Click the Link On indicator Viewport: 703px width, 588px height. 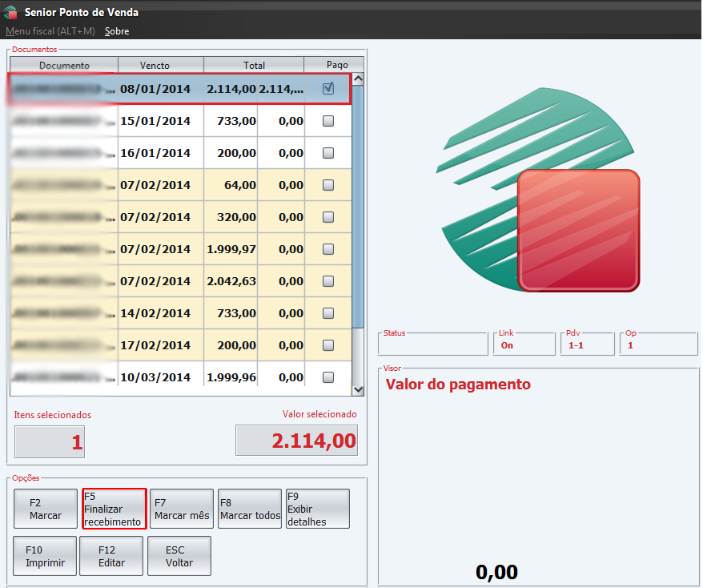[x=524, y=345]
